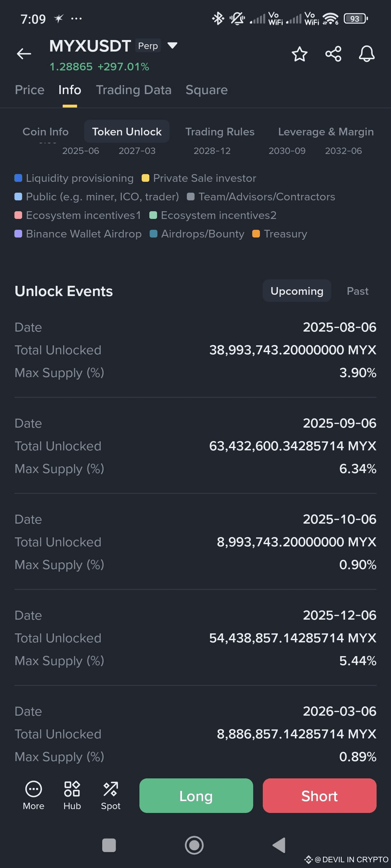Toggle the Treasury orange legend swatch
391x868 pixels.
pyautogui.click(x=256, y=234)
